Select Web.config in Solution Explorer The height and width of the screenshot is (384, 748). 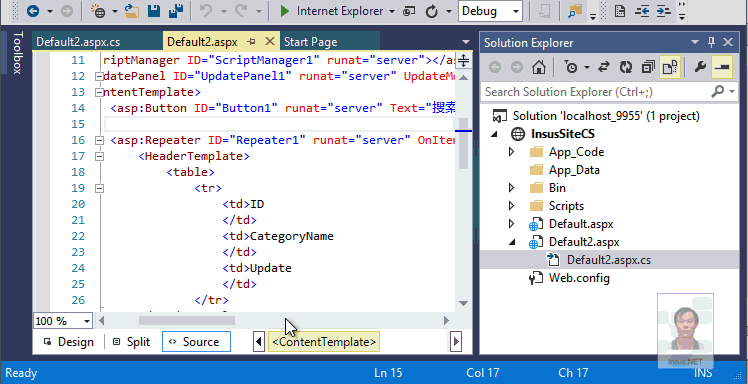click(x=579, y=278)
